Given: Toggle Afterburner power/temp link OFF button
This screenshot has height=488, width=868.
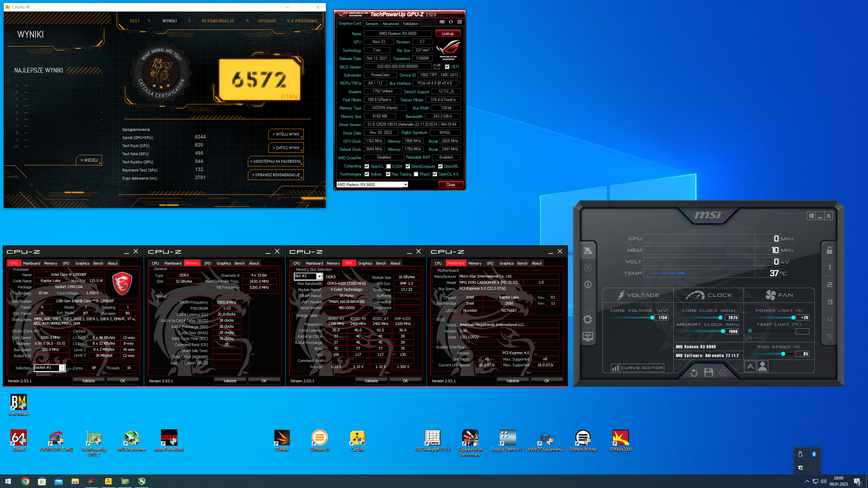Looking at the screenshot, I should pos(753,338).
